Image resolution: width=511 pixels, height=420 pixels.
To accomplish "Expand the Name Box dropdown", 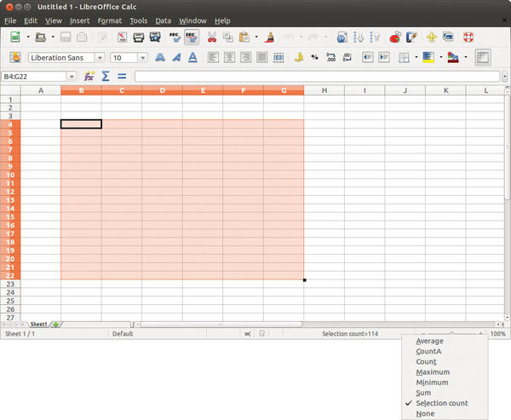I will coord(72,77).
